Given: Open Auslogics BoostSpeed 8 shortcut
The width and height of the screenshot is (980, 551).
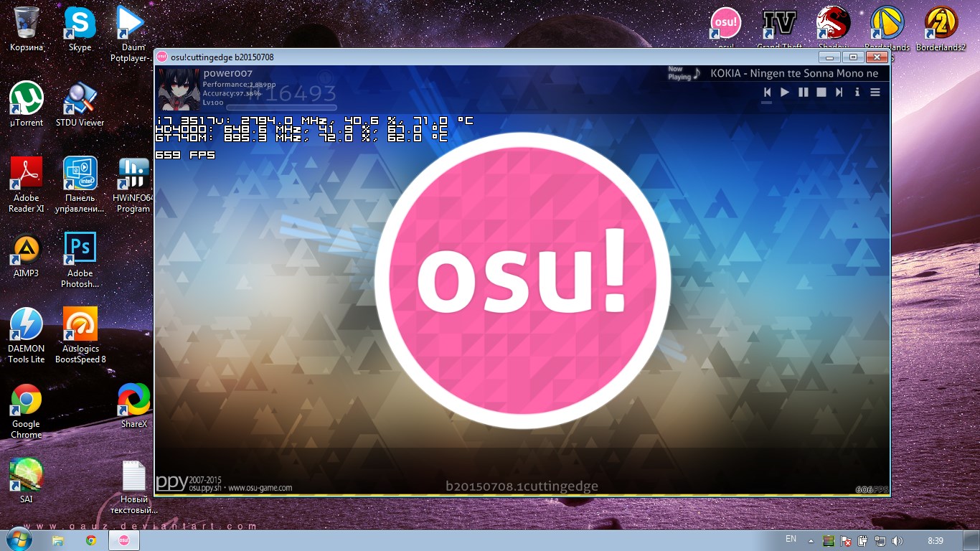Looking at the screenshot, I should pos(80,335).
